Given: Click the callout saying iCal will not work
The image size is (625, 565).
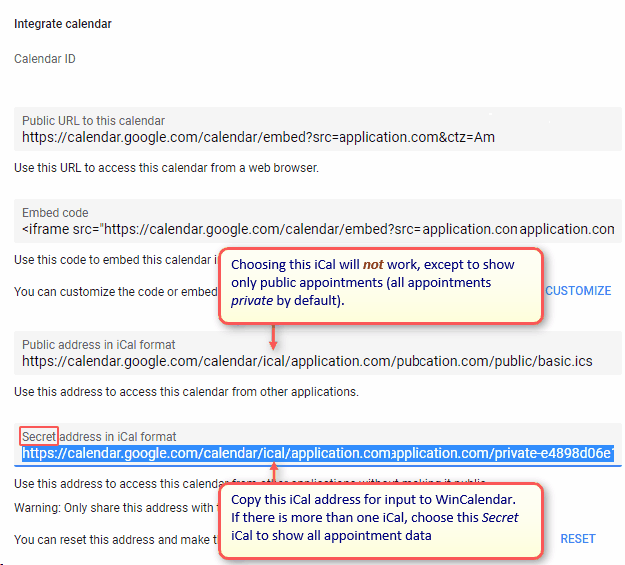Looking at the screenshot, I should [380, 284].
